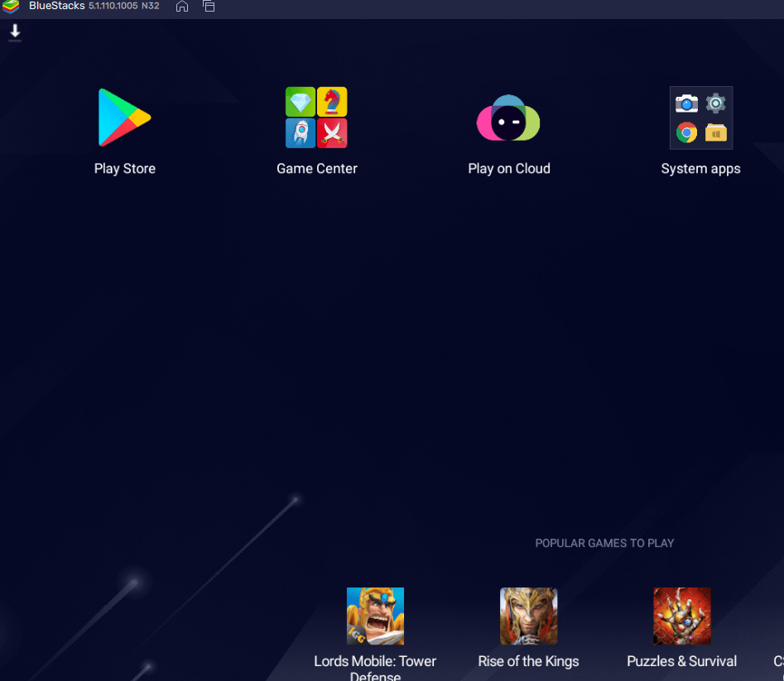Open the multi-instance windows icon
The height and width of the screenshot is (681, 784).
coord(209,6)
